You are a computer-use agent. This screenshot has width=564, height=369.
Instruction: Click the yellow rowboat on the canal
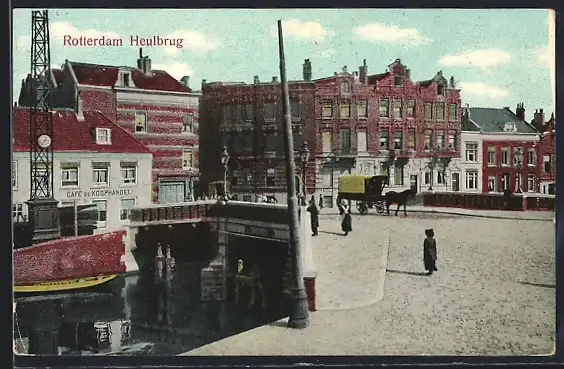65,283
